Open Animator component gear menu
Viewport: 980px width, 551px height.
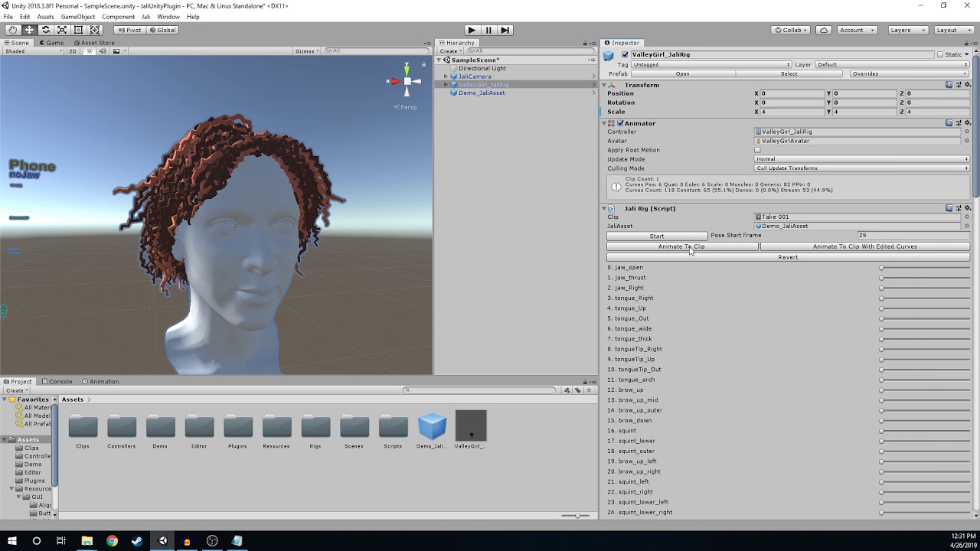[966, 123]
